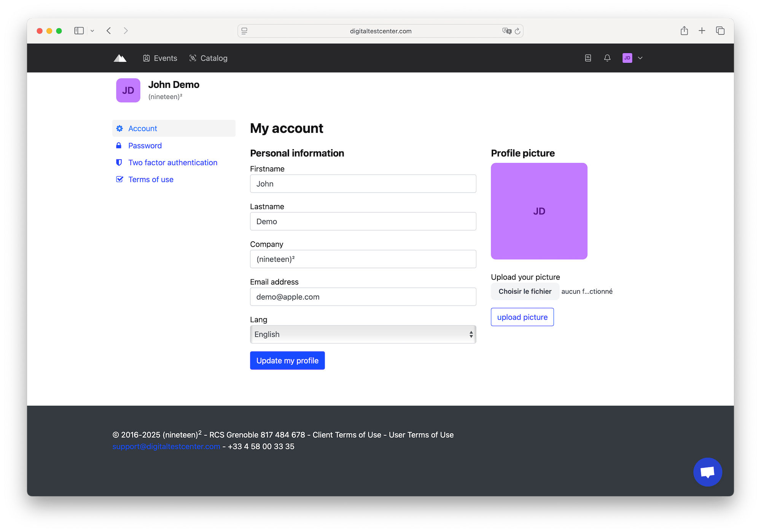Open the document list icon in navbar
Screen dimensions: 761x532
[588, 58]
